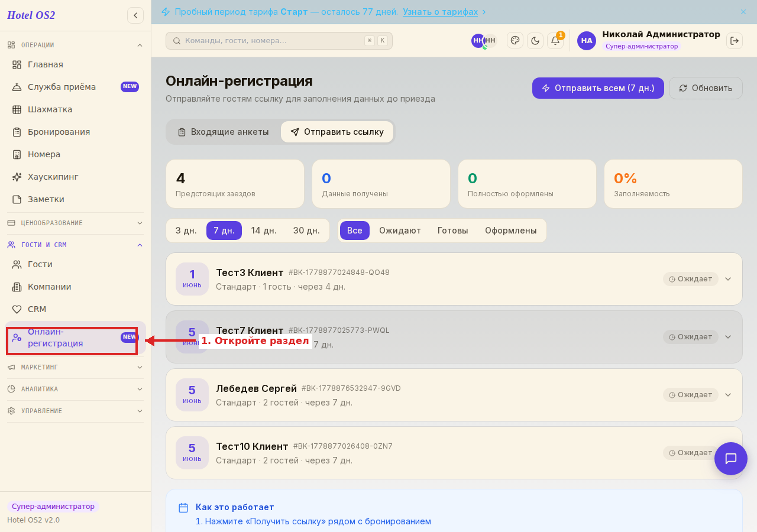
Task: Switch to Отправить ссылку tab
Action: coord(337,132)
